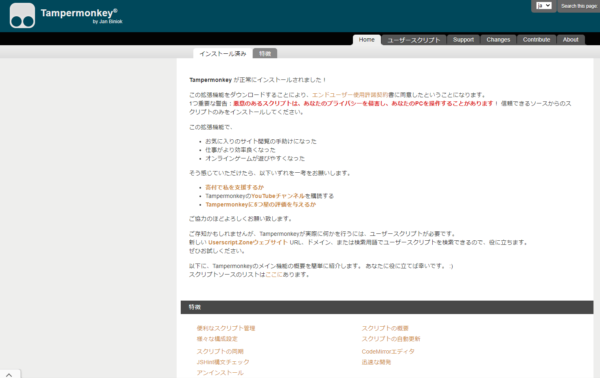Open the language dropdown showing ja
The image size is (600, 378).
tap(544, 6)
